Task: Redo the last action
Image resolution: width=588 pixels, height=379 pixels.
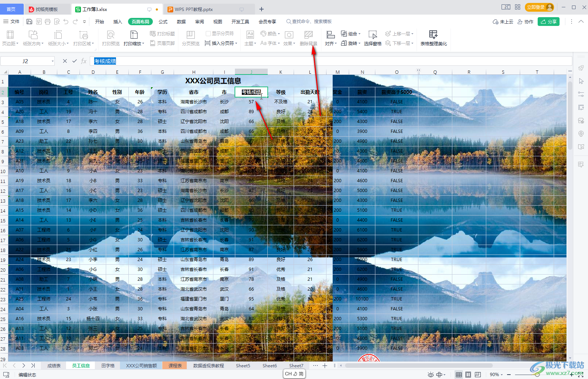Action: pos(75,22)
